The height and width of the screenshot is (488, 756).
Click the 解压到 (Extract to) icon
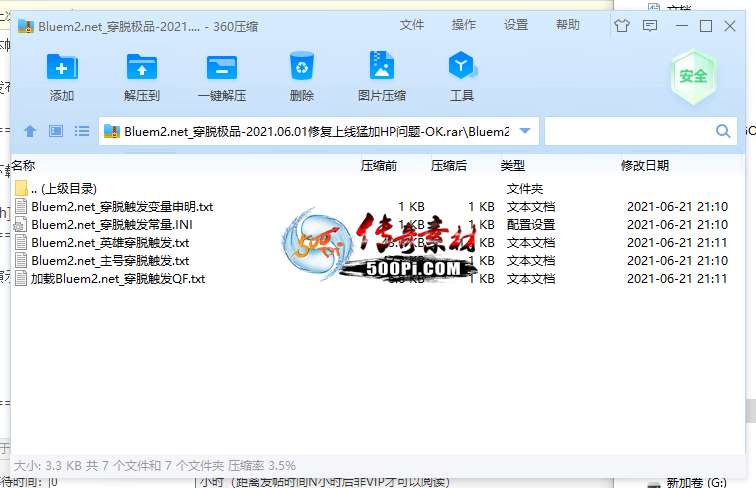click(141, 68)
